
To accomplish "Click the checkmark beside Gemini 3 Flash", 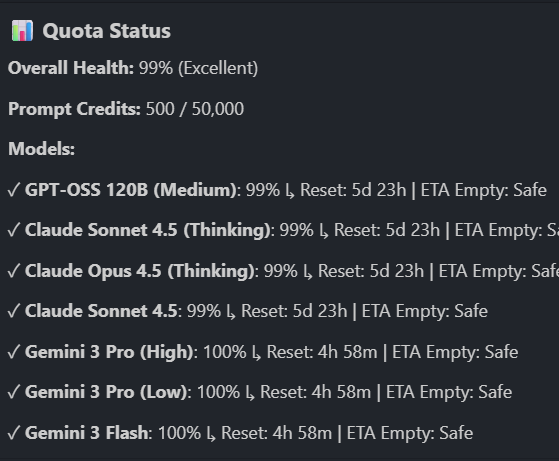I will tap(14, 433).
